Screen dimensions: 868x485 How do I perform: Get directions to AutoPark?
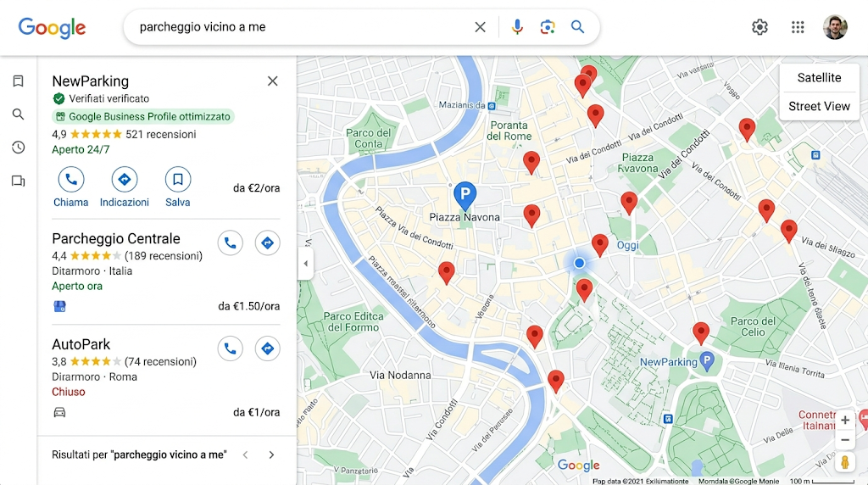pos(267,348)
